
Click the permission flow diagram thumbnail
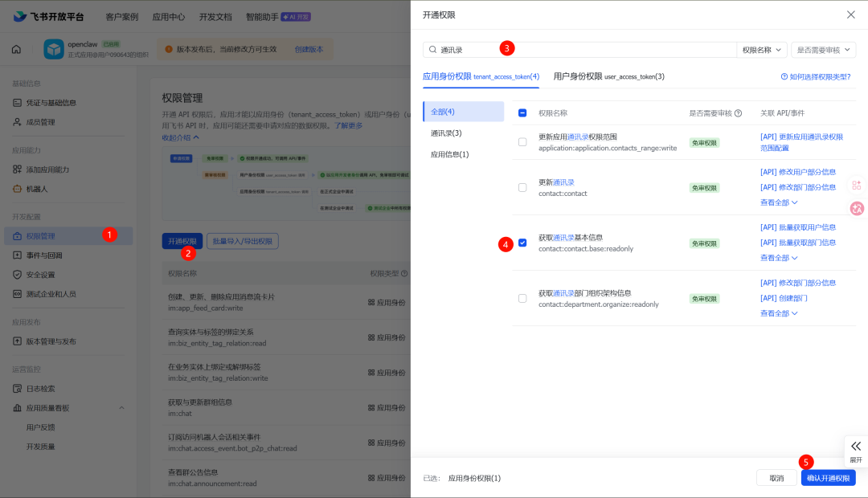pos(286,184)
